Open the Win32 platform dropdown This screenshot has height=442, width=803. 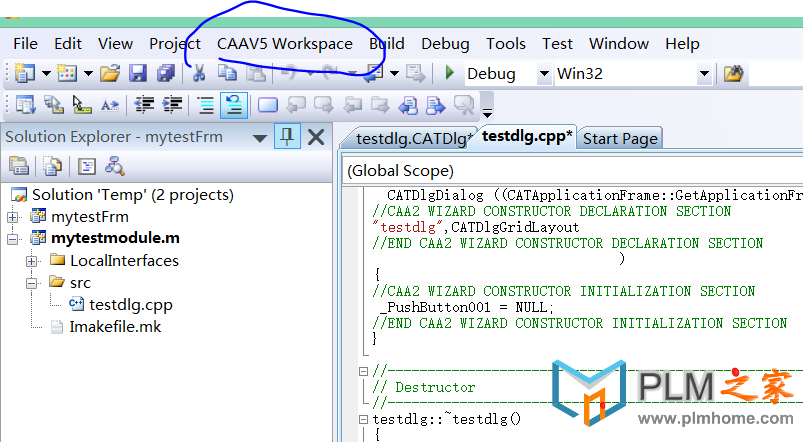(x=705, y=74)
